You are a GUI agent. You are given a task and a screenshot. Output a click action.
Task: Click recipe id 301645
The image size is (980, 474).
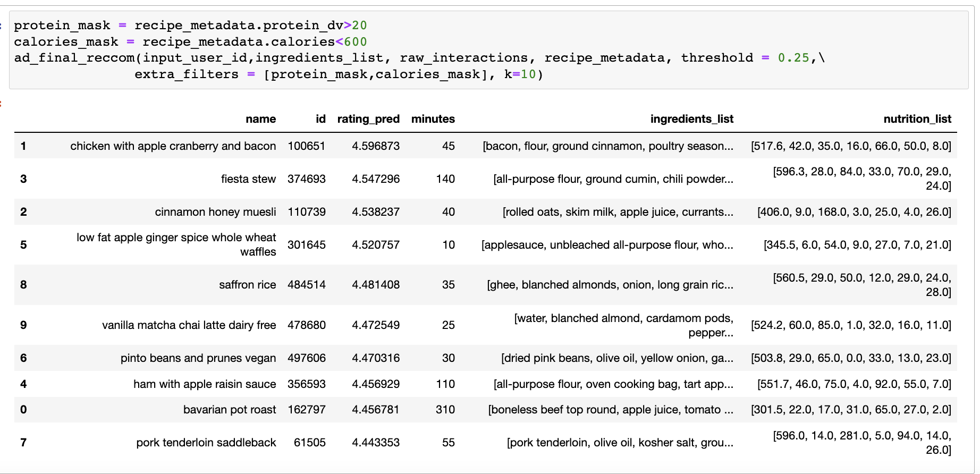(307, 245)
